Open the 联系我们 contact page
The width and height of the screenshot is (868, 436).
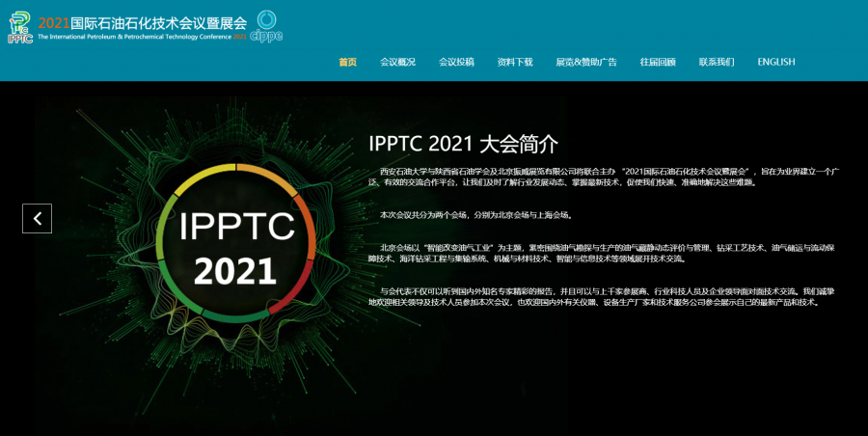coord(717,62)
